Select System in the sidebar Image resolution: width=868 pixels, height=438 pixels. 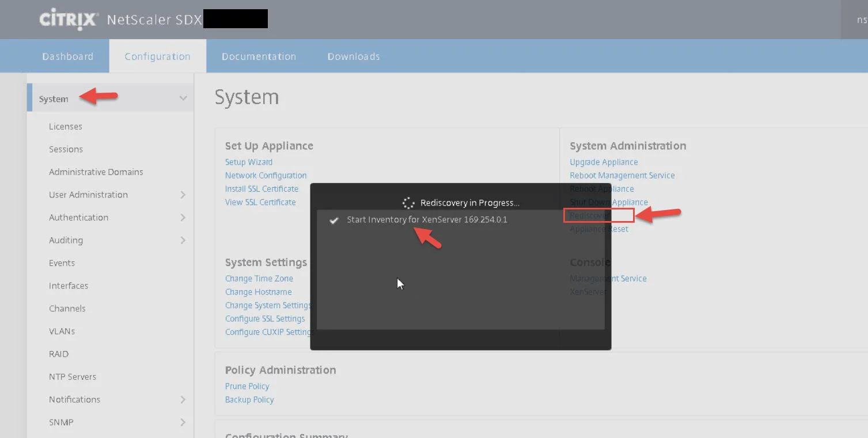click(x=54, y=99)
